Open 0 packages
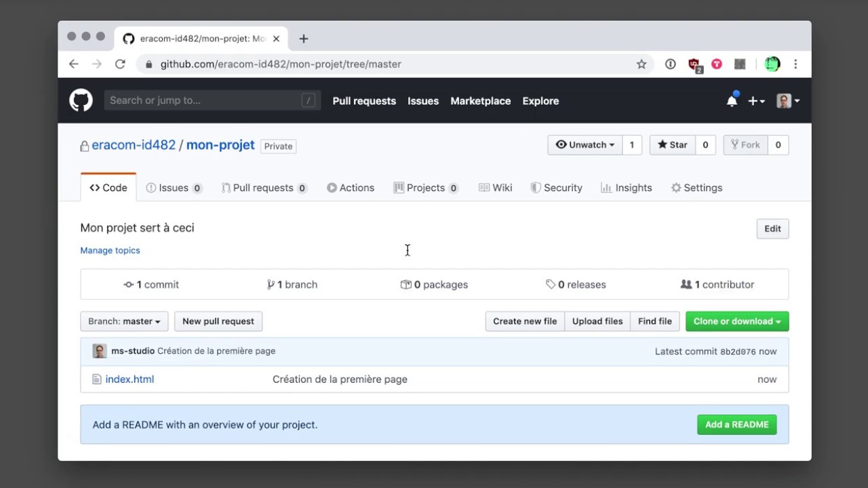Image resolution: width=868 pixels, height=488 pixels. click(x=434, y=285)
